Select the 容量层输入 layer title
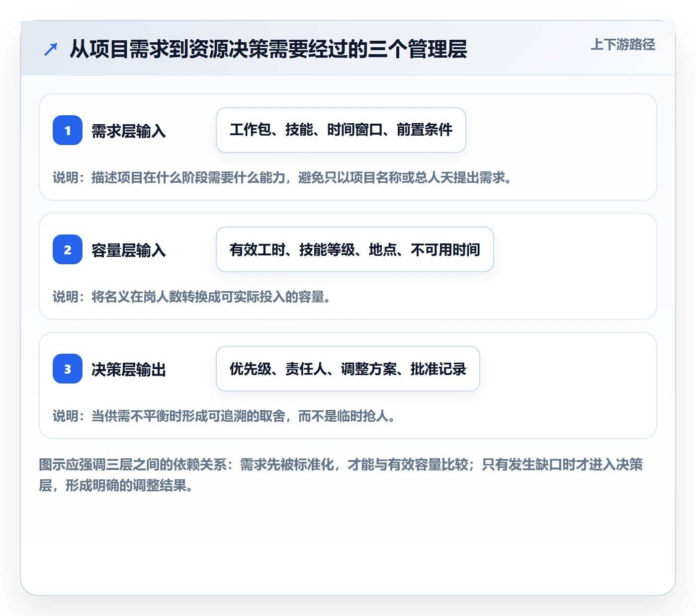 (x=129, y=250)
